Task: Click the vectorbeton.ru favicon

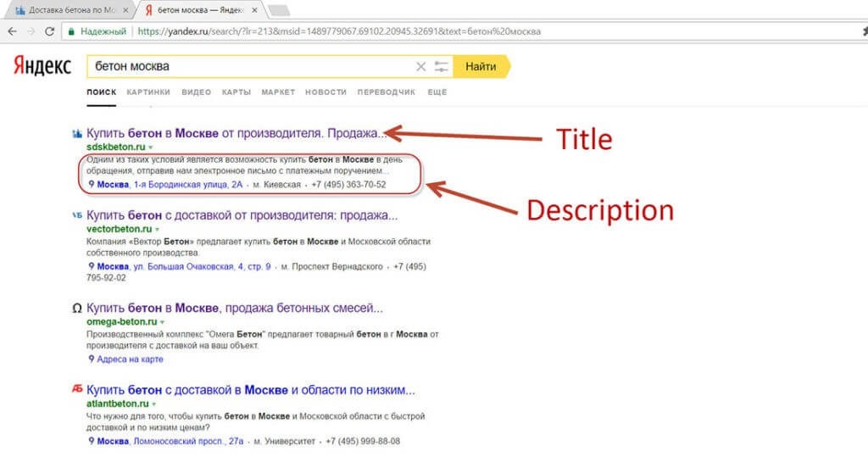Action: click(x=77, y=215)
